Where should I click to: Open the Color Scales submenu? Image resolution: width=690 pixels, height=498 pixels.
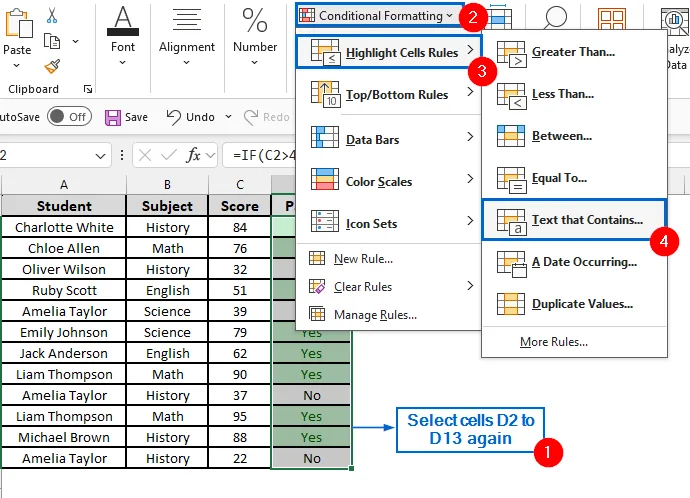pos(389,181)
